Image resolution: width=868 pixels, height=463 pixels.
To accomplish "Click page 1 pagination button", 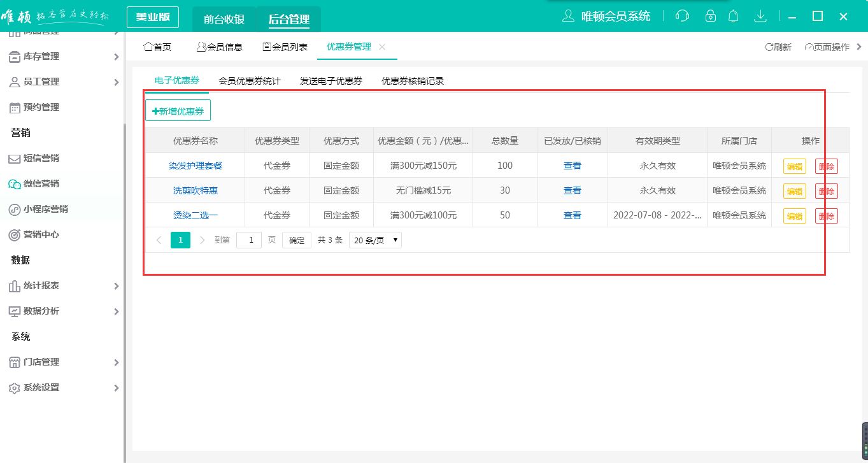I will [x=181, y=240].
